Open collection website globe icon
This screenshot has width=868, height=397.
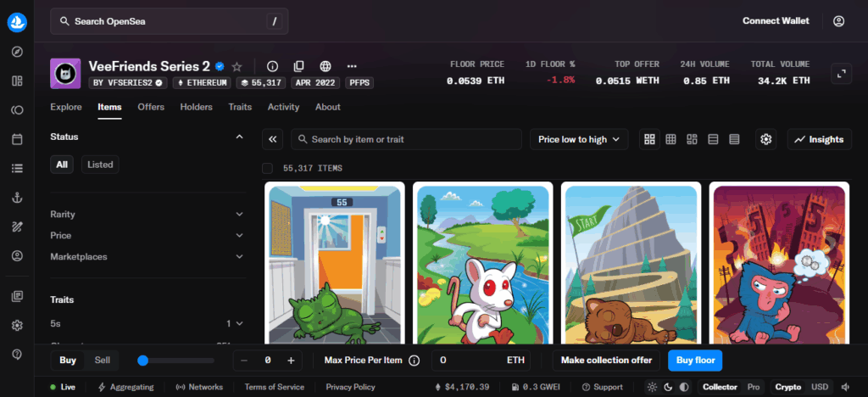(325, 66)
